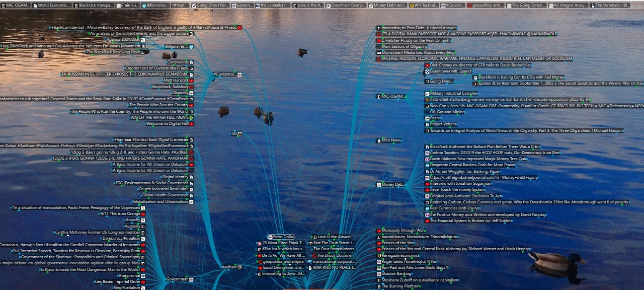644x290 pixels.
Task: Select Mainstream Media Lies About Everything
Action: pos(416,52)
